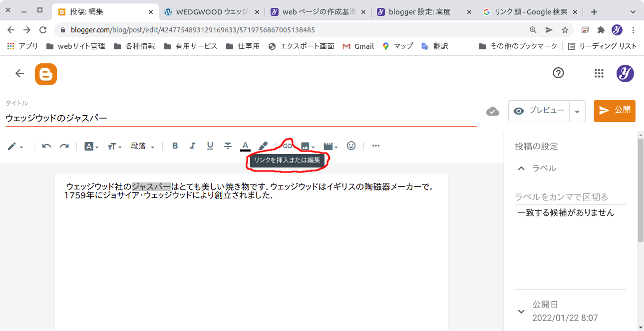
Task: Click the address bar URL
Action: point(193,30)
